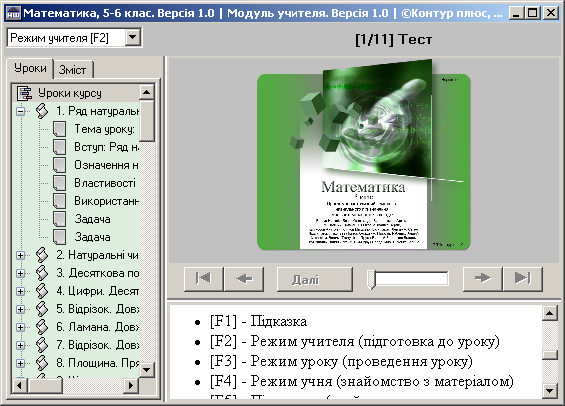
Task: Open the Режим учителя [F2] dropdown
Action: point(133,37)
